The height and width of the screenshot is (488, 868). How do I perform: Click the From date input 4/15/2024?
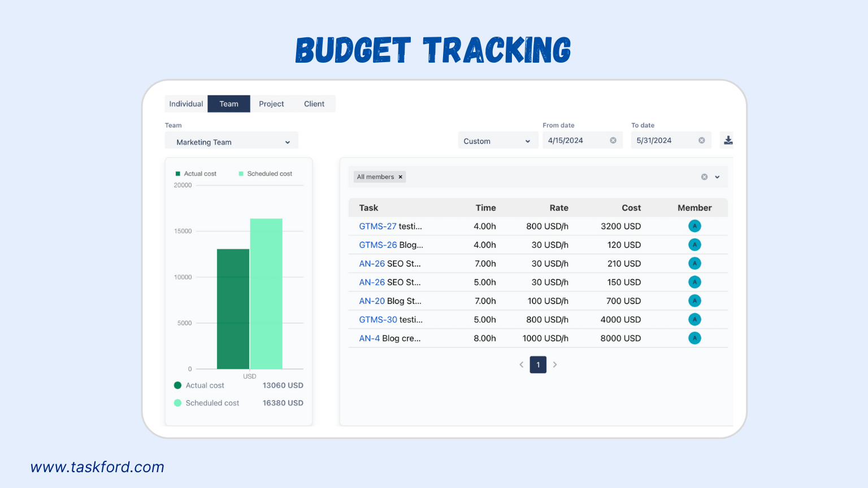(x=582, y=141)
